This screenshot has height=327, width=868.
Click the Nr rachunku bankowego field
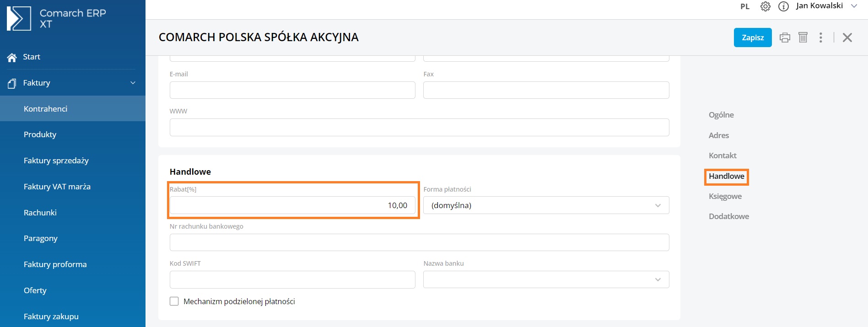(x=419, y=242)
